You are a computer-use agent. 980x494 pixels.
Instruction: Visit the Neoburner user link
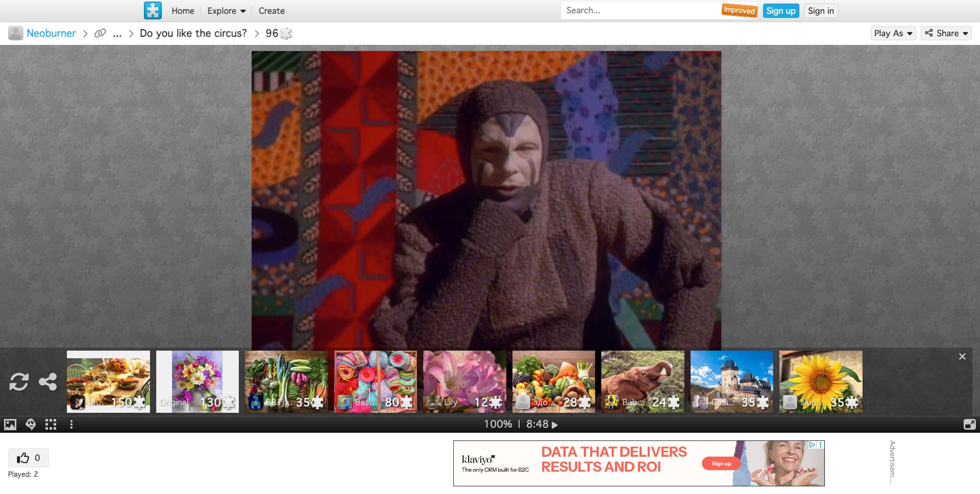coord(51,33)
